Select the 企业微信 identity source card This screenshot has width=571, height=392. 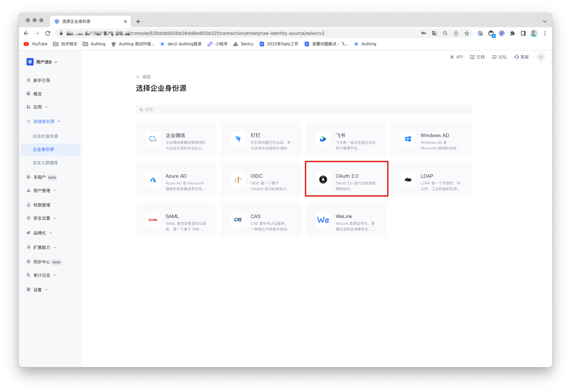(176, 139)
